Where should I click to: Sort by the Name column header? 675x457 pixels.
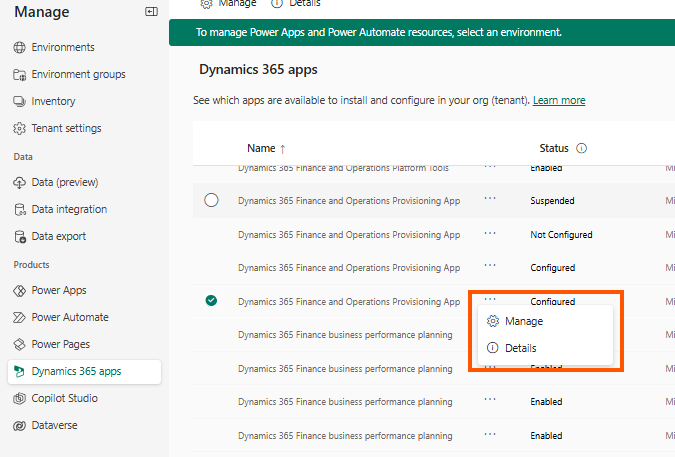[x=266, y=148]
